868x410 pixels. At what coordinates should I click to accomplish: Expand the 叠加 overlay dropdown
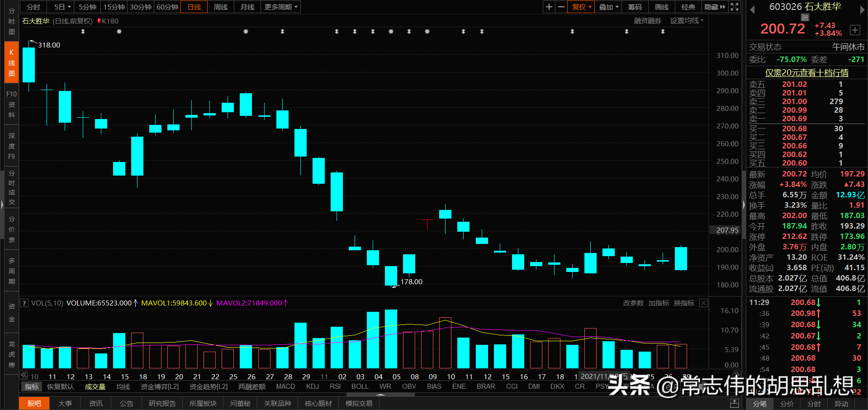coord(608,7)
